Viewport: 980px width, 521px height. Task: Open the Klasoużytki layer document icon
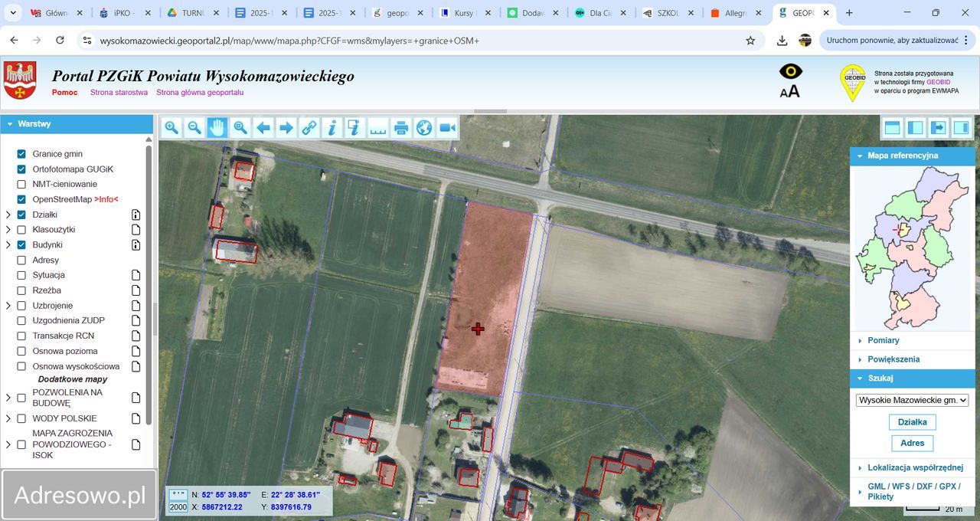[136, 230]
